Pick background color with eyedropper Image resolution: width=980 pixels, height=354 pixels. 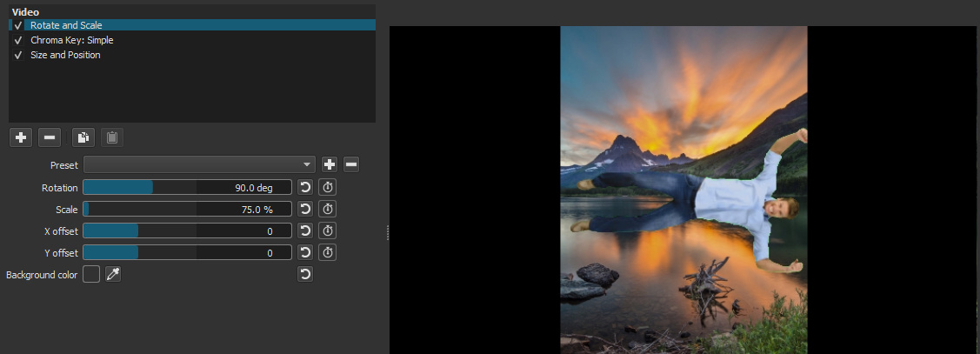(112, 274)
